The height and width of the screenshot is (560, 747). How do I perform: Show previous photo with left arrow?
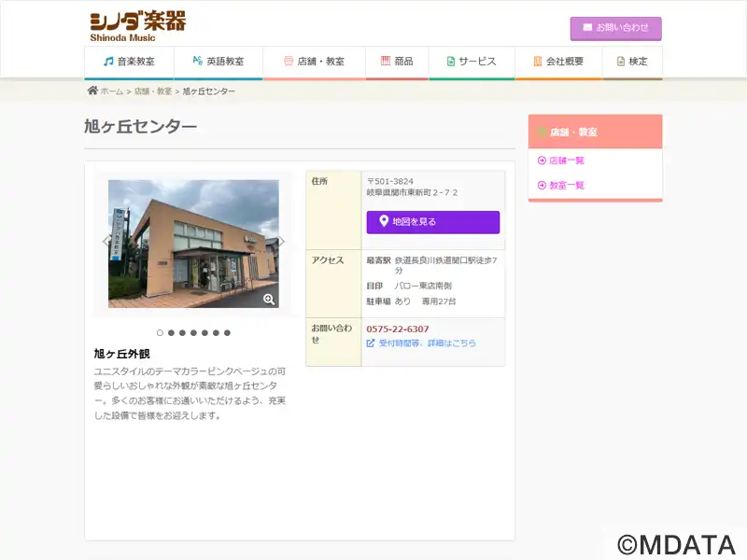click(106, 242)
